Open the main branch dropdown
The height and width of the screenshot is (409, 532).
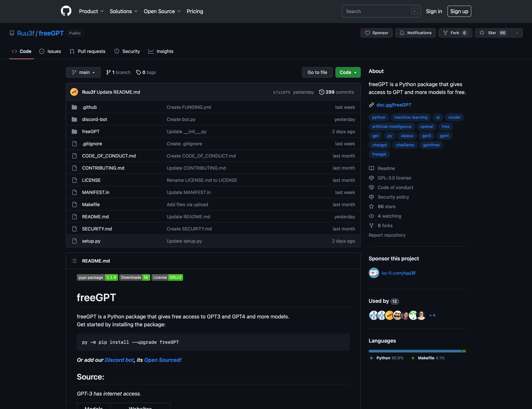[83, 72]
